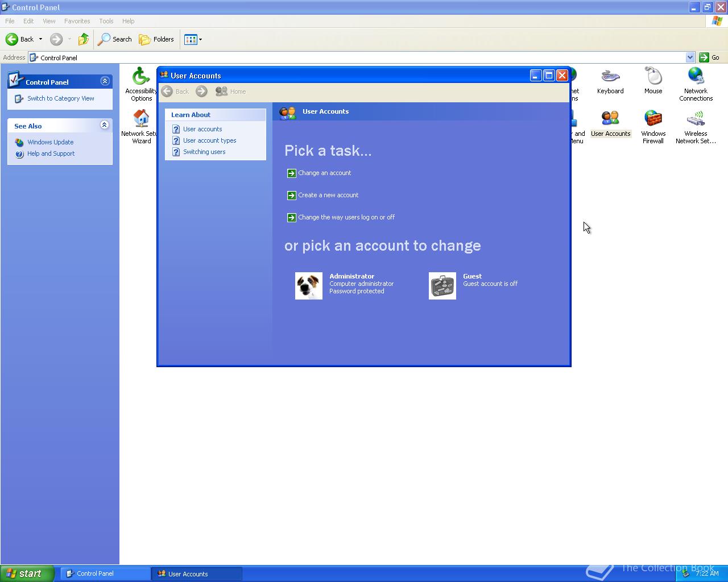Click Forward arrow in User Accounts window
Viewport: 728px width, 582px height.
201,92
